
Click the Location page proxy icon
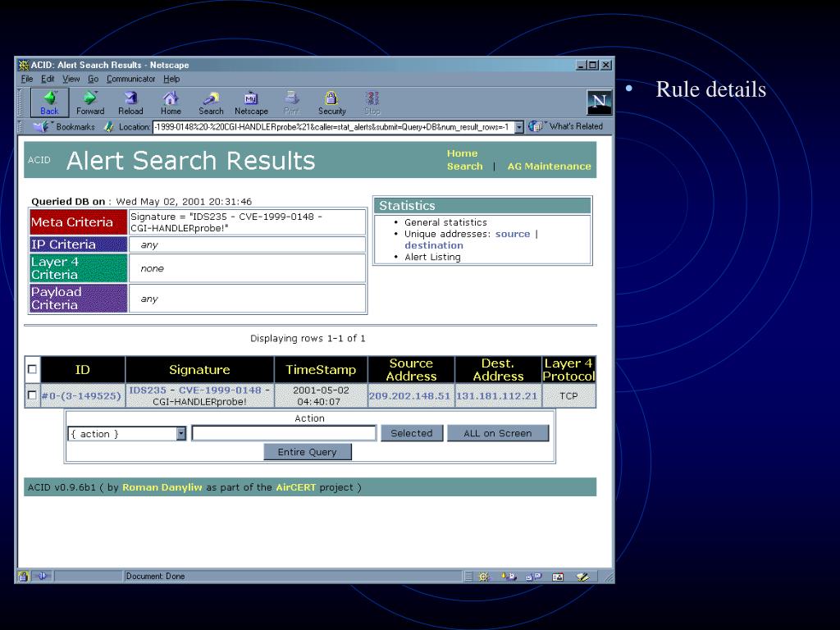[x=109, y=127]
